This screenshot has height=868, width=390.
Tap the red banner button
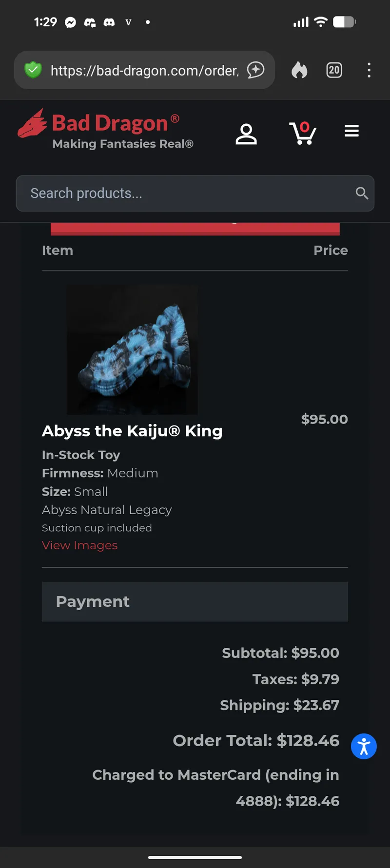coord(195,229)
